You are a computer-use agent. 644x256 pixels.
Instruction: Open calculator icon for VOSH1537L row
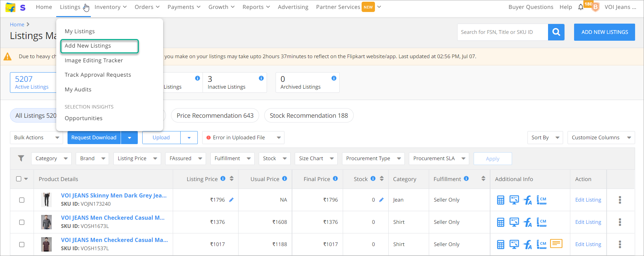[501, 244]
